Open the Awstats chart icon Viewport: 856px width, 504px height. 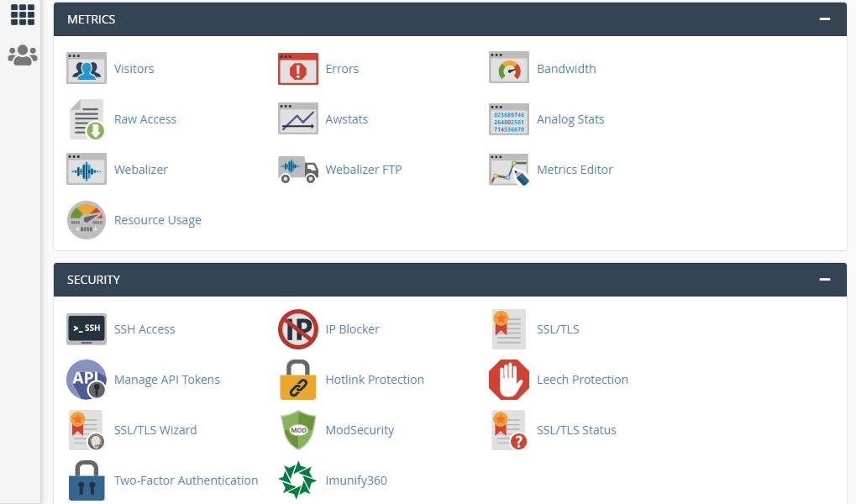[298, 119]
